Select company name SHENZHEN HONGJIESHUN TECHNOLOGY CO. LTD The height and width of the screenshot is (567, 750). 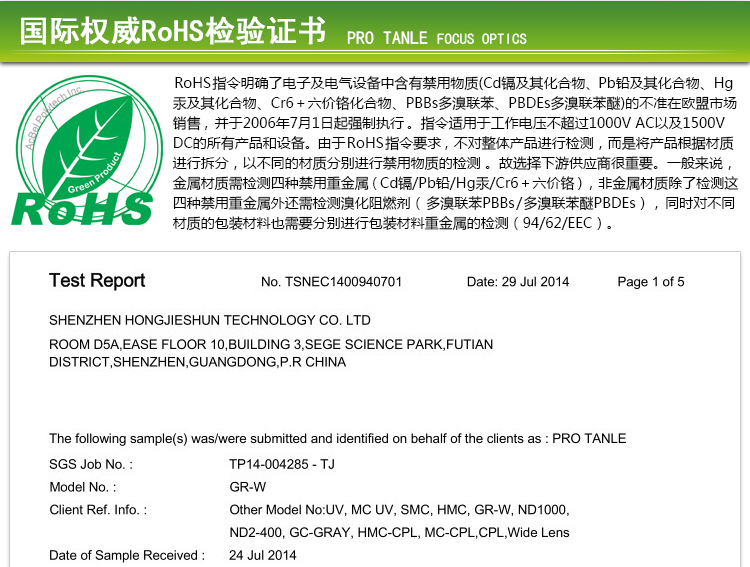(210, 321)
